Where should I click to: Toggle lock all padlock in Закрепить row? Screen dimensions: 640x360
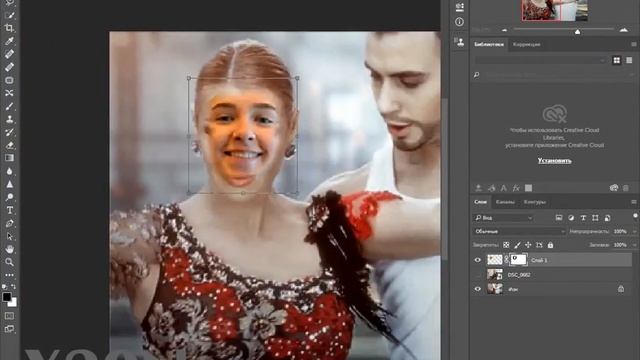[550, 245]
